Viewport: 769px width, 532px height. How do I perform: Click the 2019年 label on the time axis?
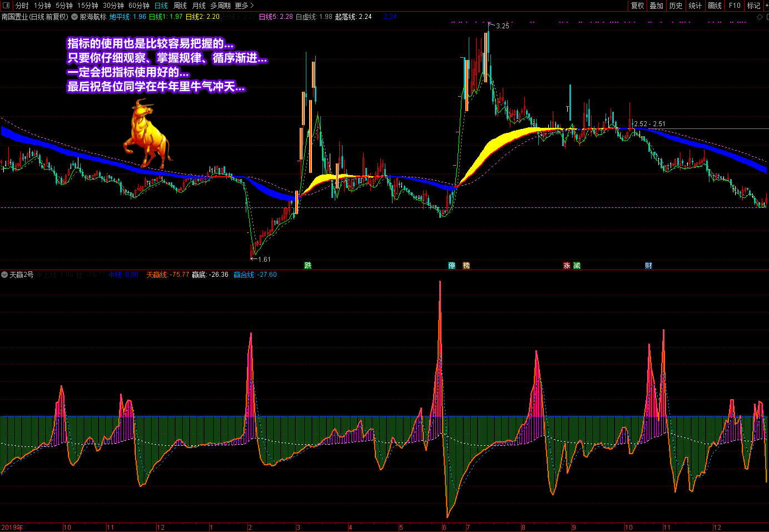coord(12,528)
